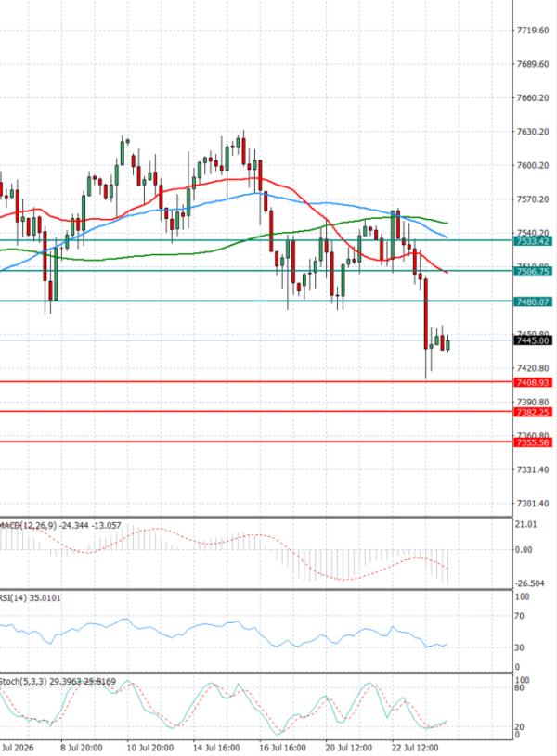Click the 7408.93 red support label

(x=532, y=382)
